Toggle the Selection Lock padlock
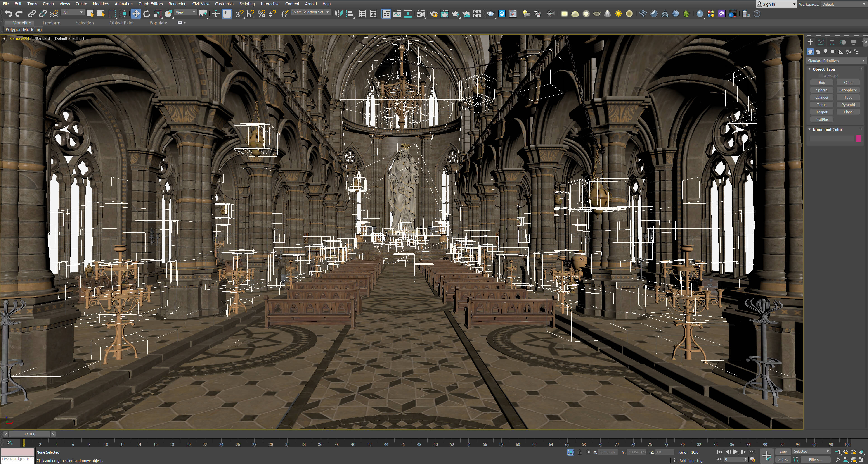Viewport: 868px width, 464px height. [579, 452]
